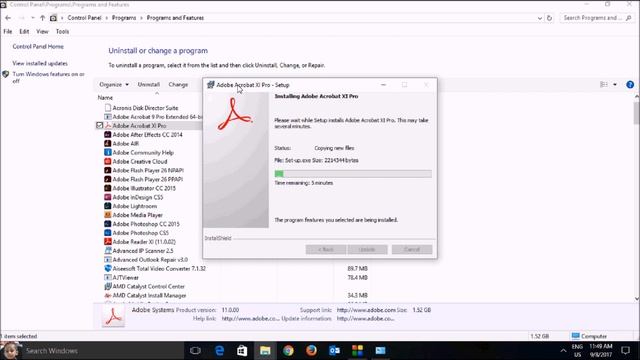Viewport: 640px width, 360px height.
Task: Expand the address bar history dropdown
Action: tap(540, 18)
